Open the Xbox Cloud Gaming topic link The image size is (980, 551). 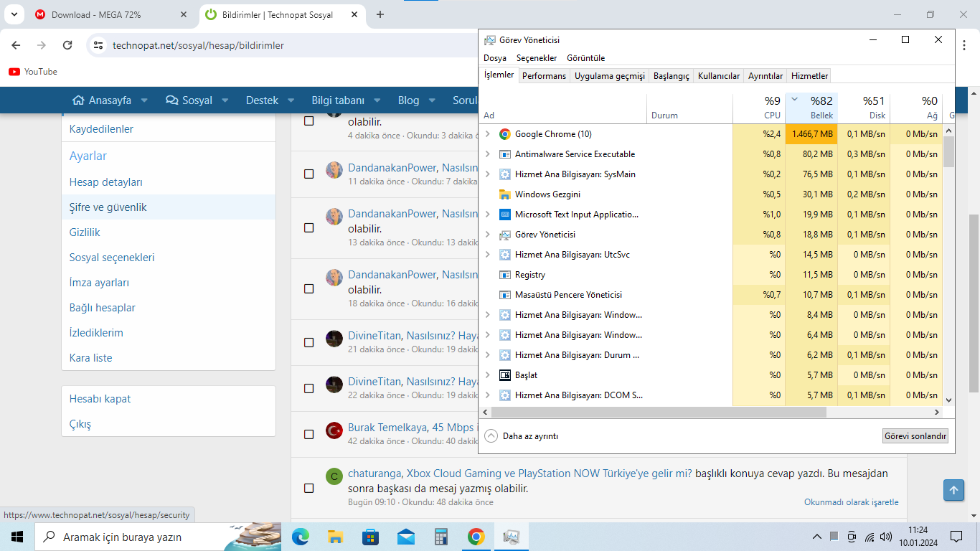click(x=550, y=474)
